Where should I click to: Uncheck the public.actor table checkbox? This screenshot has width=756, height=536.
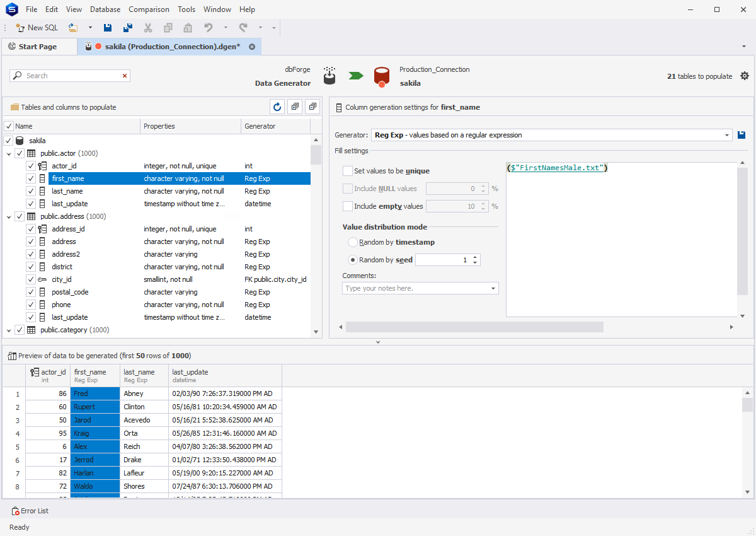coord(20,153)
